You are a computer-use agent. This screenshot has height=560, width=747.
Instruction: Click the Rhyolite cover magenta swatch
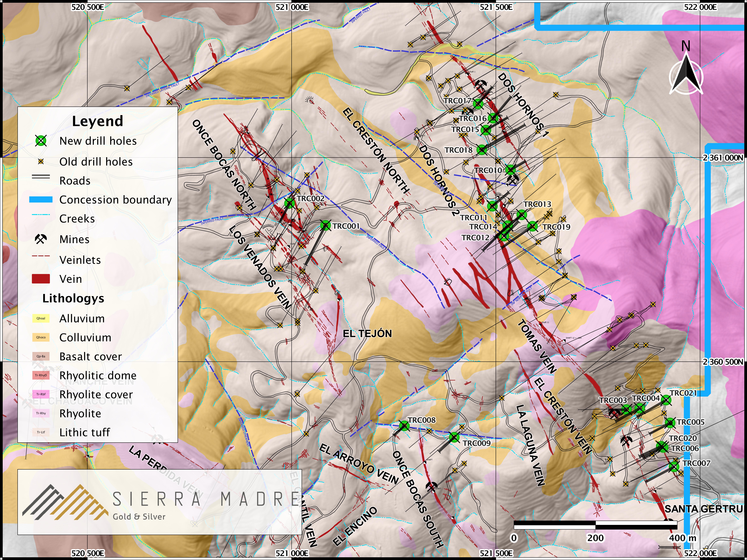pyautogui.click(x=41, y=394)
